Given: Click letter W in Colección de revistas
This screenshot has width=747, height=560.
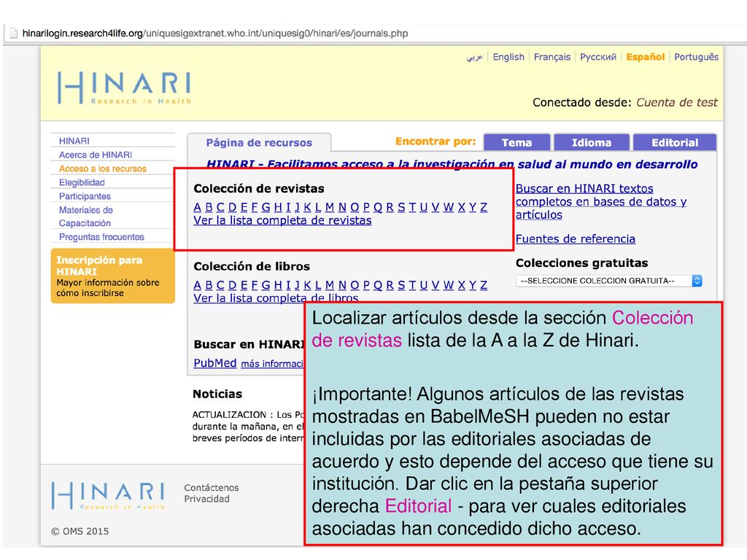Looking at the screenshot, I should click(x=449, y=207).
